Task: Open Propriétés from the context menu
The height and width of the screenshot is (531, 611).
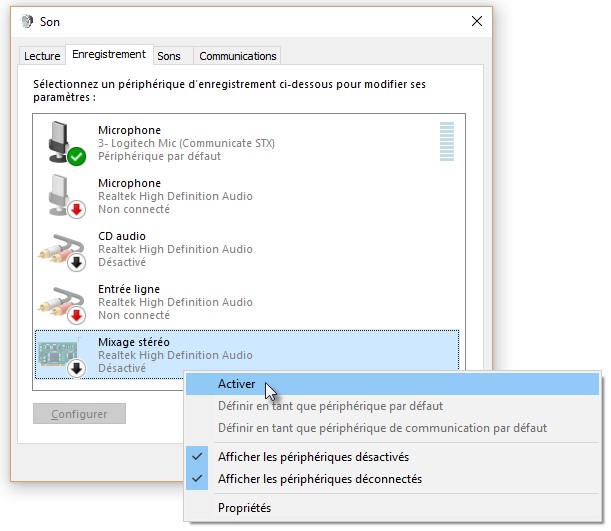Action: [x=244, y=508]
